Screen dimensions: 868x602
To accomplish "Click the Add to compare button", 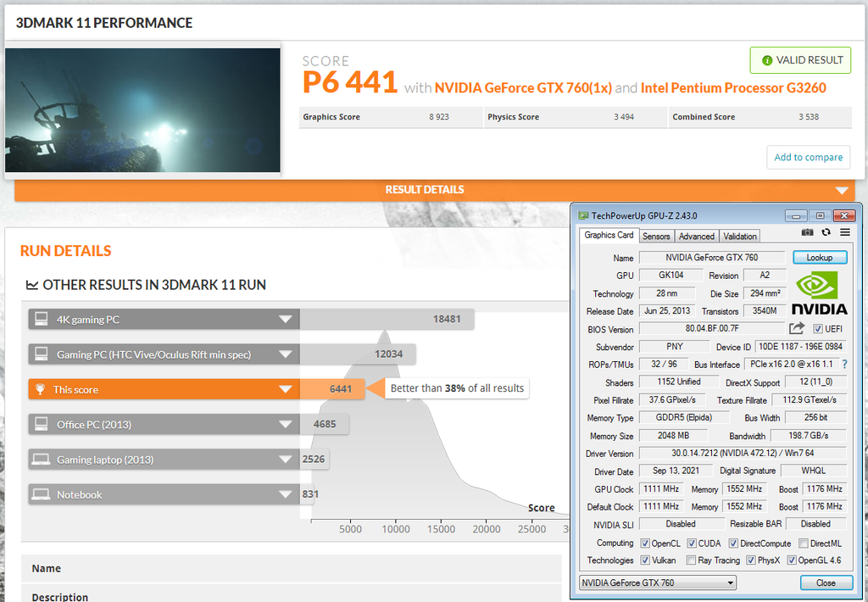I will pyautogui.click(x=808, y=157).
